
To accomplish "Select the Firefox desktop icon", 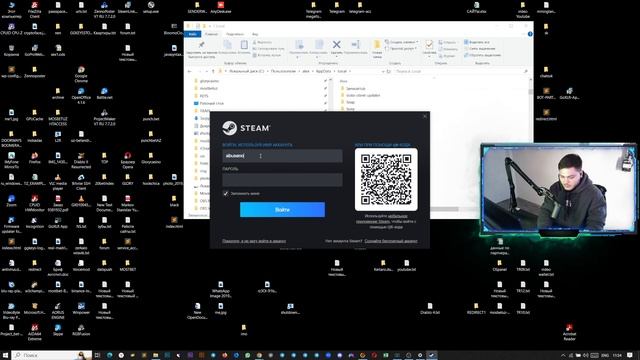I will (35, 158).
